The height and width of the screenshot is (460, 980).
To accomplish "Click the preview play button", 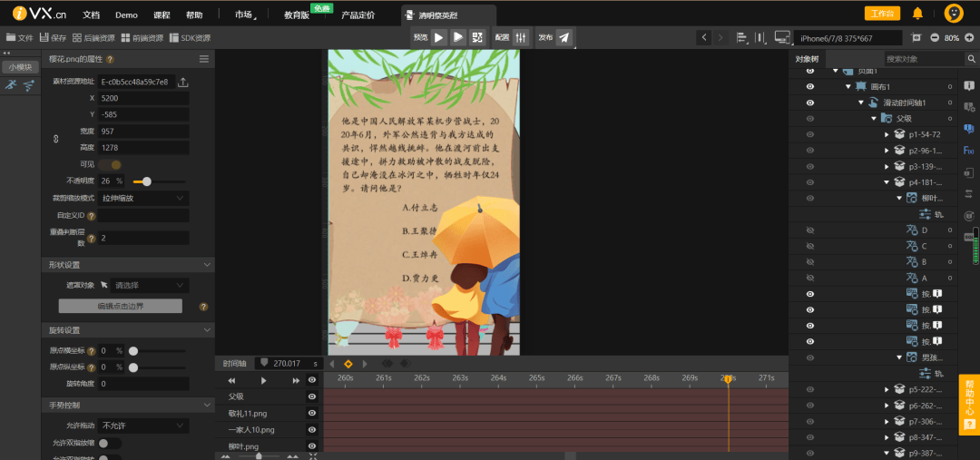I will [439, 37].
